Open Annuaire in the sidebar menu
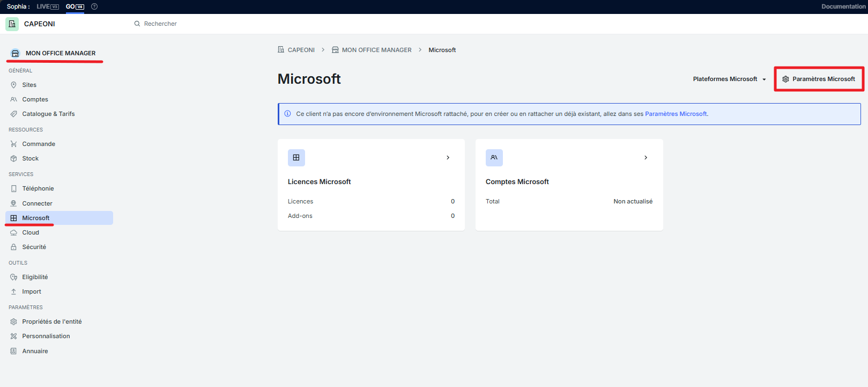Image resolution: width=868 pixels, height=387 pixels. pos(35,351)
